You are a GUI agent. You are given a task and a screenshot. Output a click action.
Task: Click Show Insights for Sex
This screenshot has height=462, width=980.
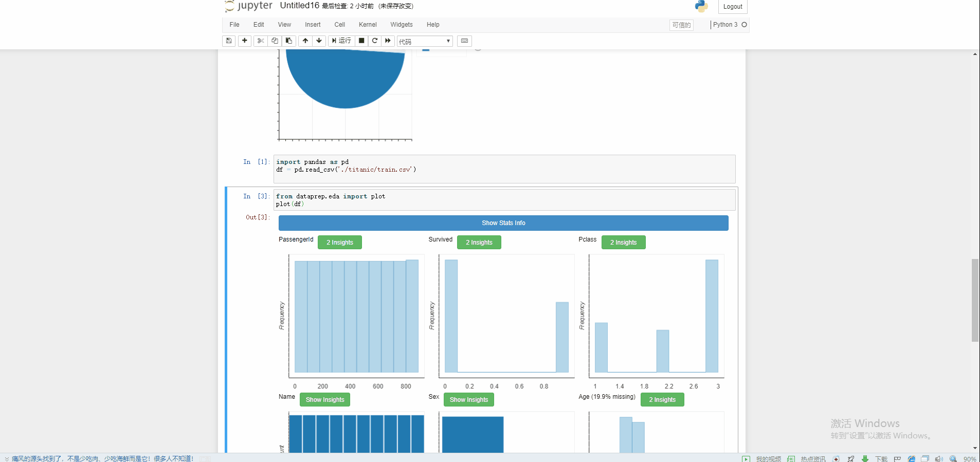click(x=469, y=400)
